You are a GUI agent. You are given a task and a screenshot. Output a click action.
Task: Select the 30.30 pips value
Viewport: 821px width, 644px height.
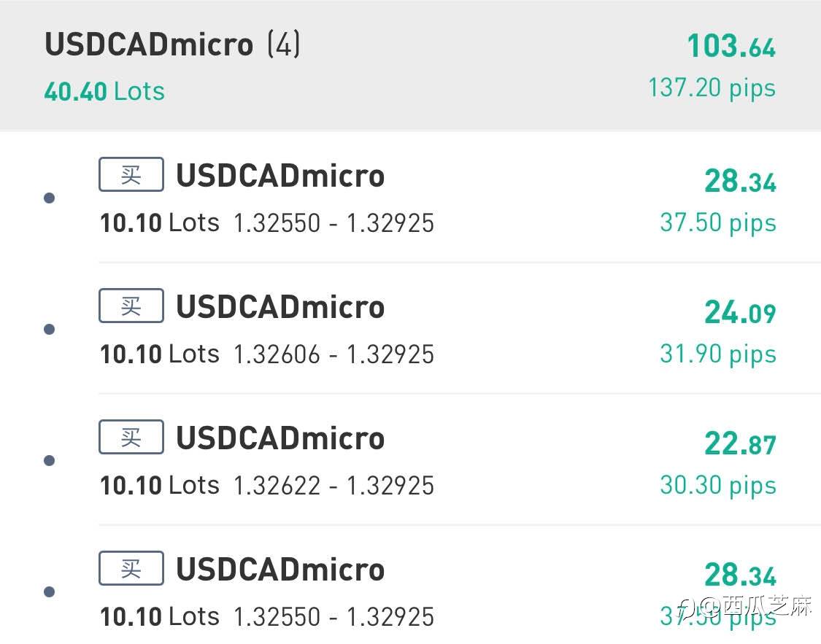(717, 486)
